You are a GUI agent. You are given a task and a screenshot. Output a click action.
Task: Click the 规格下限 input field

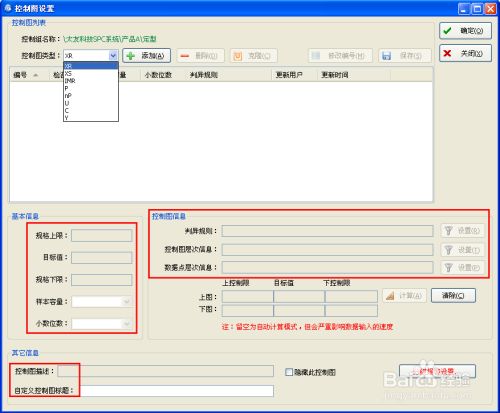(102, 280)
